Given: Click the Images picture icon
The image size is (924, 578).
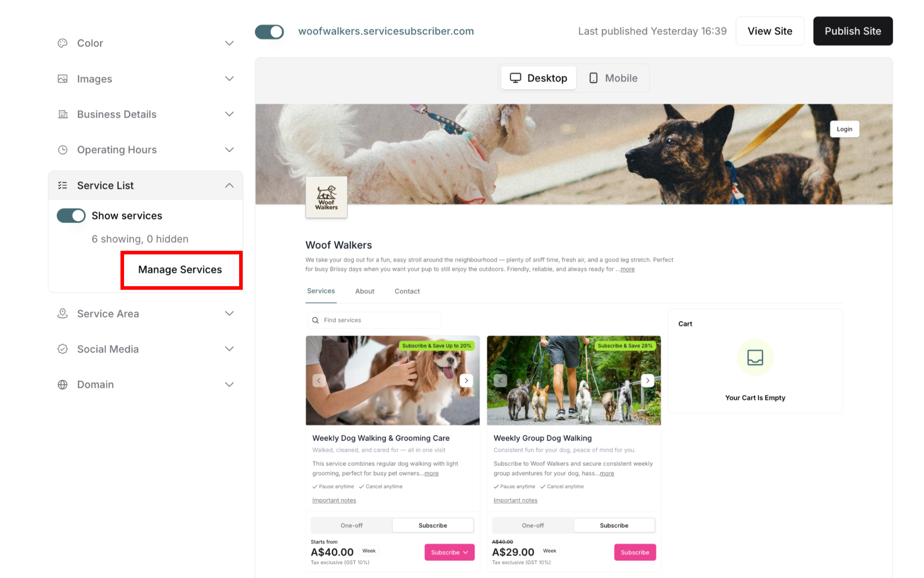Looking at the screenshot, I should tap(63, 79).
